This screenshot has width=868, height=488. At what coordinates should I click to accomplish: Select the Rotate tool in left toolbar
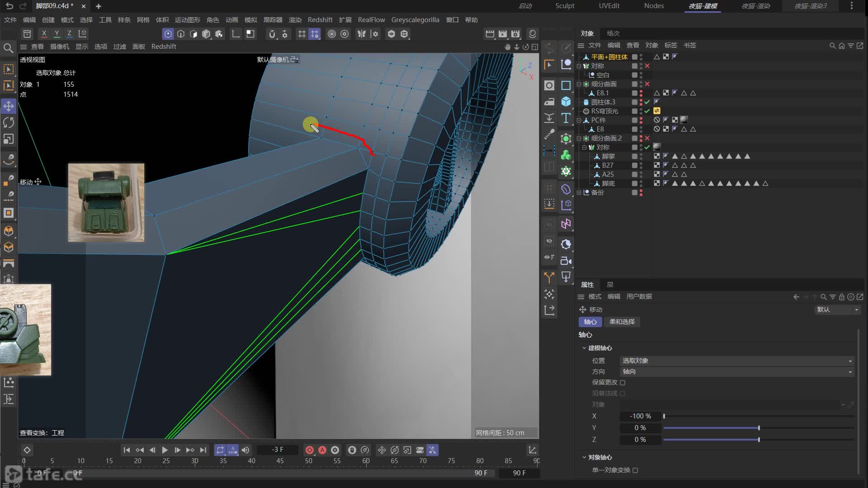[9, 122]
